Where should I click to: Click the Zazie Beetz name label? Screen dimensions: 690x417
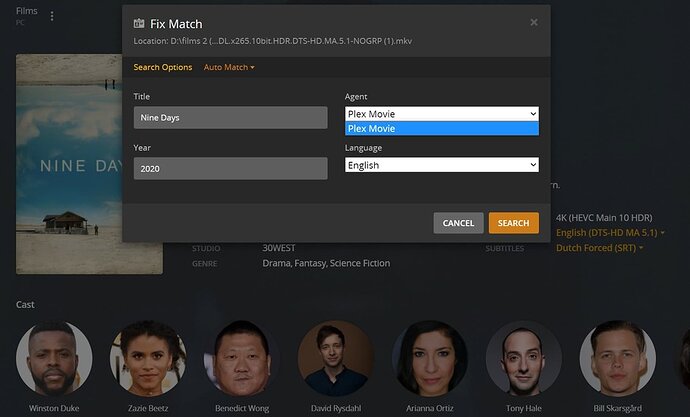pyautogui.click(x=148, y=409)
